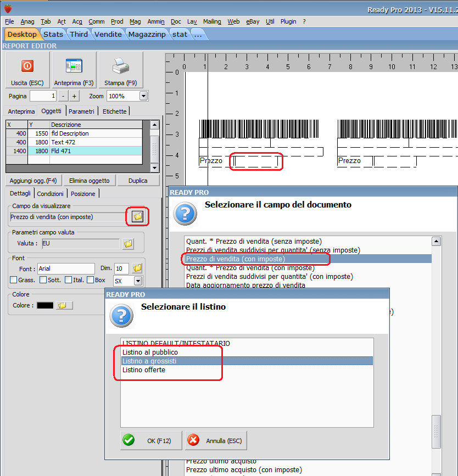
Task: Enable the Ital. italic checkbox
Action: point(68,280)
